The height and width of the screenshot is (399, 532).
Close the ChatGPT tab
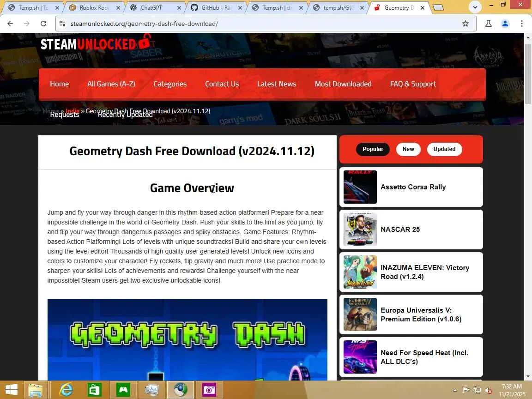pos(179,7)
